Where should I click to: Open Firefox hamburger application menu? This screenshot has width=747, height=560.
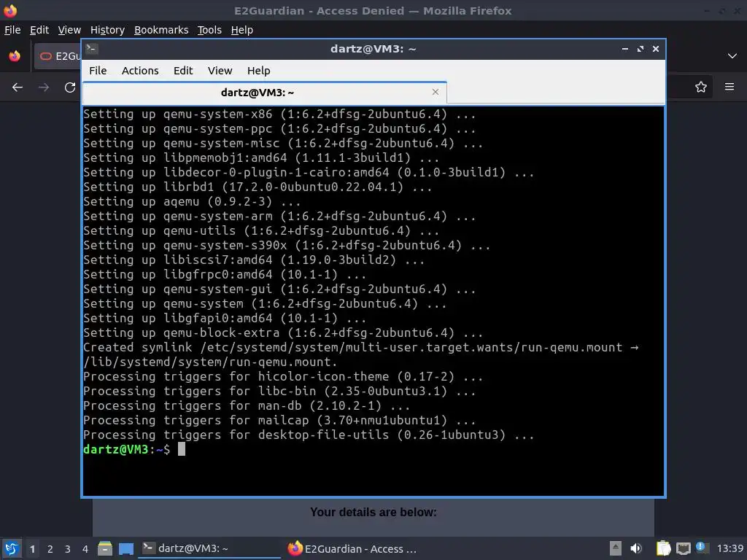(729, 87)
